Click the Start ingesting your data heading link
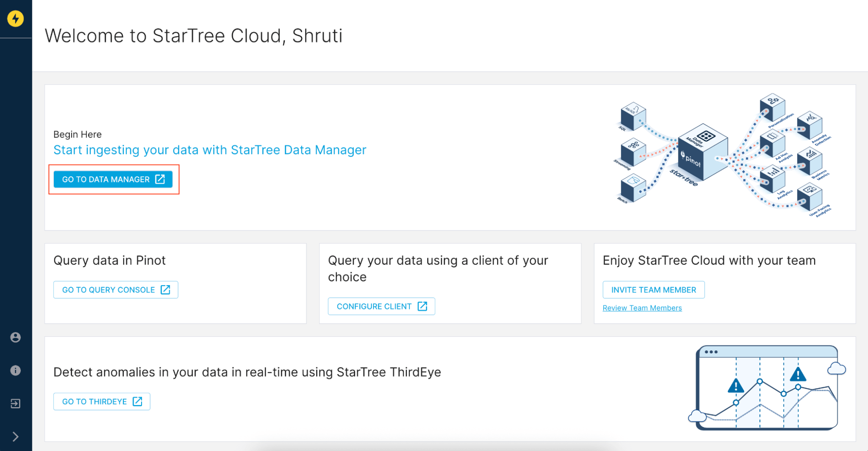This screenshot has height=451, width=868. (x=210, y=150)
